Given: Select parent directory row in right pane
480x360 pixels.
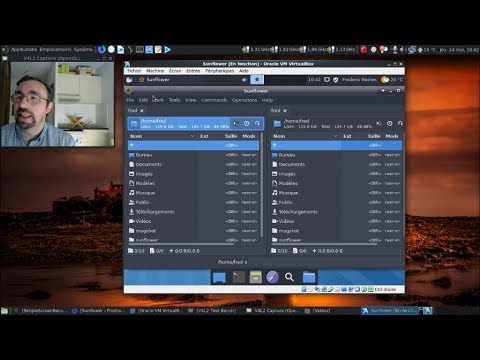Looking at the screenshot, I should [336, 145].
